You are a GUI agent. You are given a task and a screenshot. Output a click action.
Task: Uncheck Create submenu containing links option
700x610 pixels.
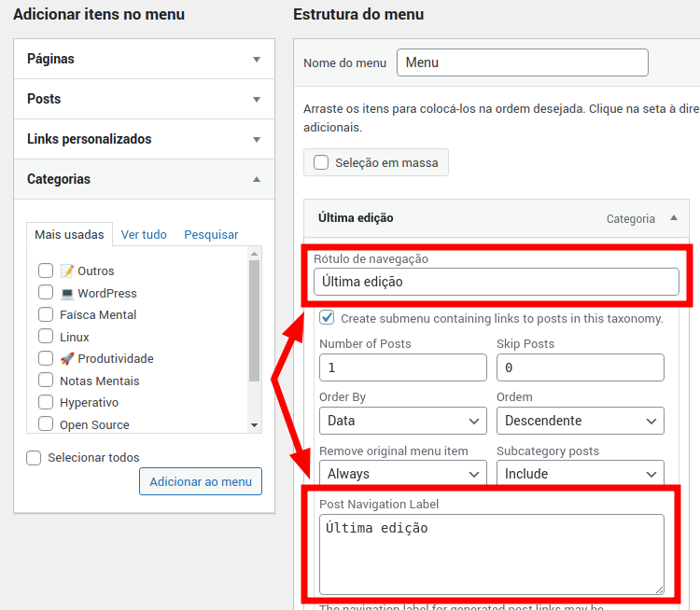(327, 318)
